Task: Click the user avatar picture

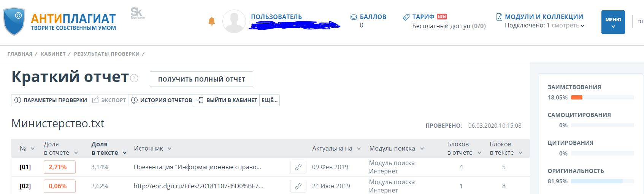Action: click(234, 21)
